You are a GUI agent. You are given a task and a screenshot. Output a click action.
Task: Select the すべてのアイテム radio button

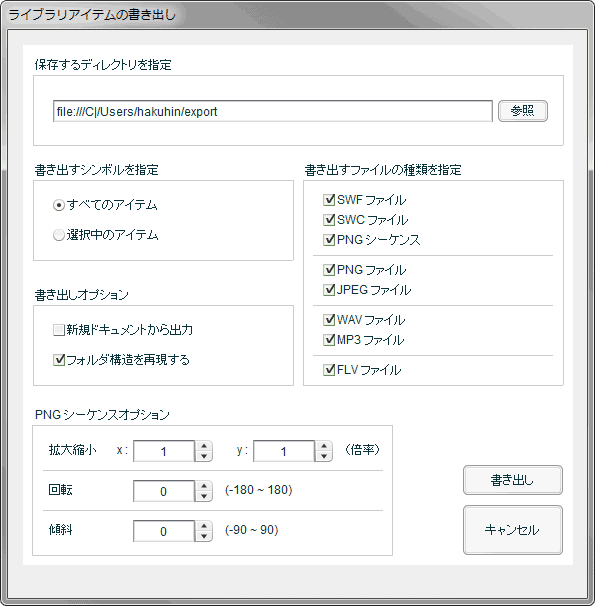click(59, 205)
